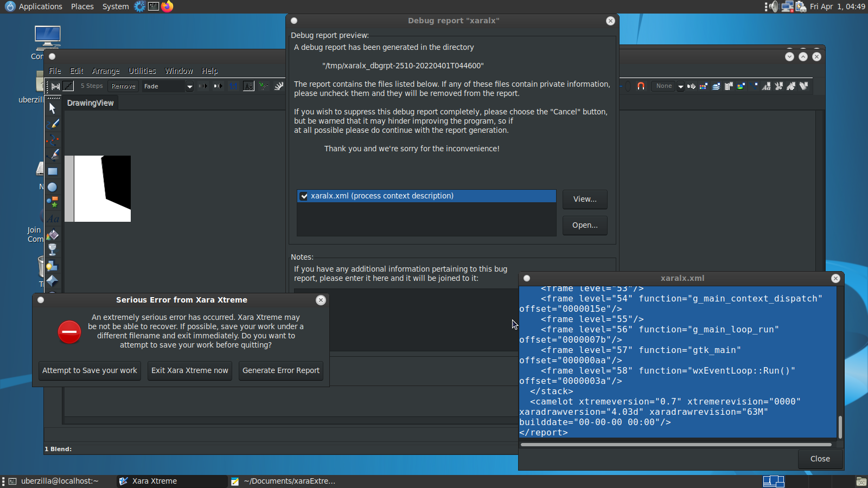This screenshot has height=488, width=868.
Task: Select the Text tool (Aa)
Action: click(53, 219)
